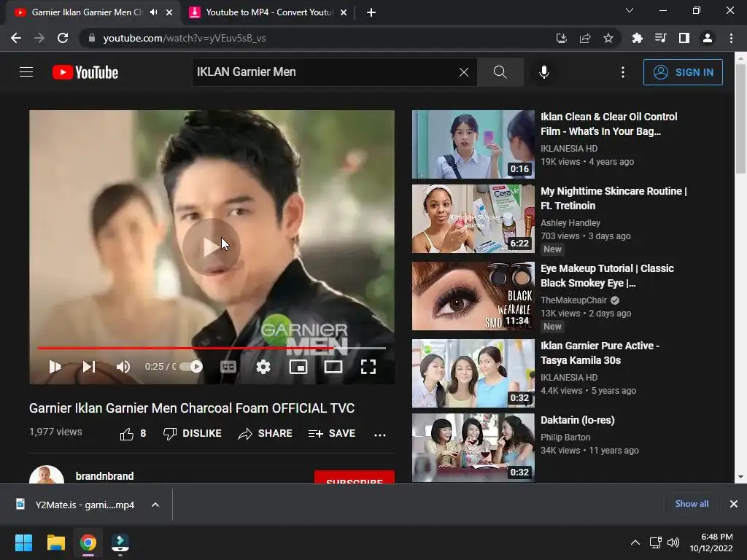Click the large play overlay on video
Screen dimensions: 747x560
pyautogui.click(x=211, y=247)
